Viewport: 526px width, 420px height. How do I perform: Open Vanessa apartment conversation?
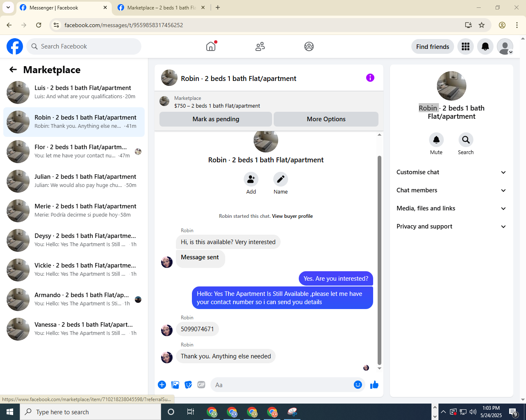tap(74, 329)
